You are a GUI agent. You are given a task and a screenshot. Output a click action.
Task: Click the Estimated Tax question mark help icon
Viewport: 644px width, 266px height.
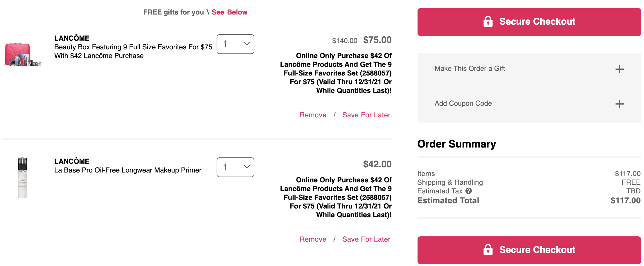(469, 191)
